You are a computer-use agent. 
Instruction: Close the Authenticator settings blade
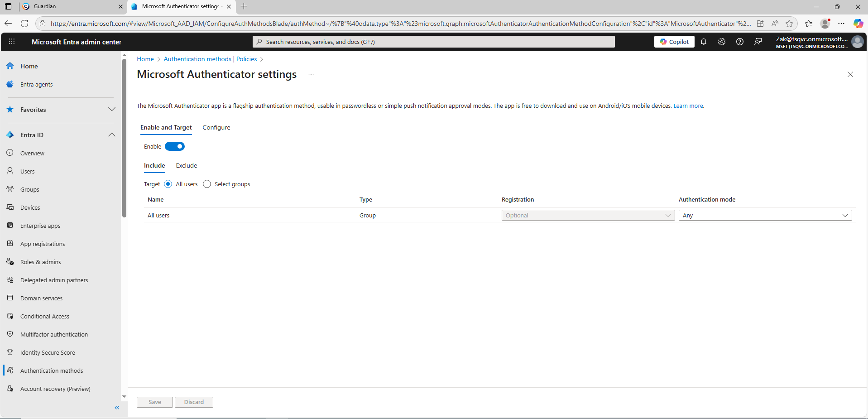click(x=850, y=74)
